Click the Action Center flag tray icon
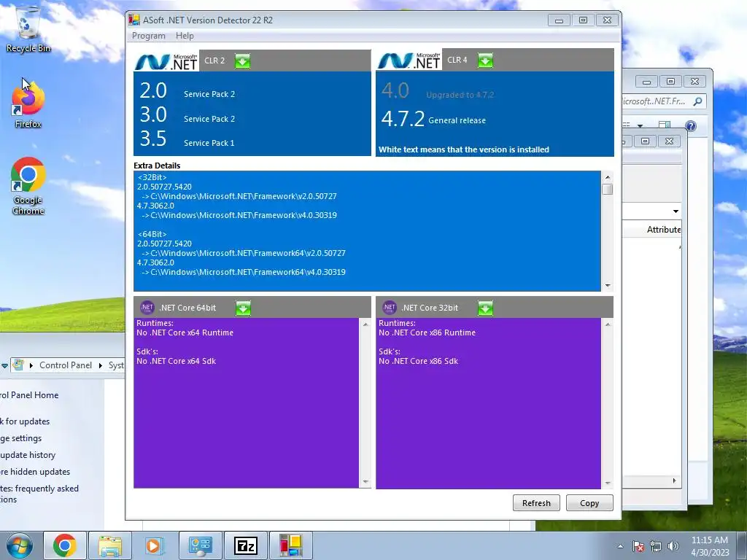 (638, 546)
